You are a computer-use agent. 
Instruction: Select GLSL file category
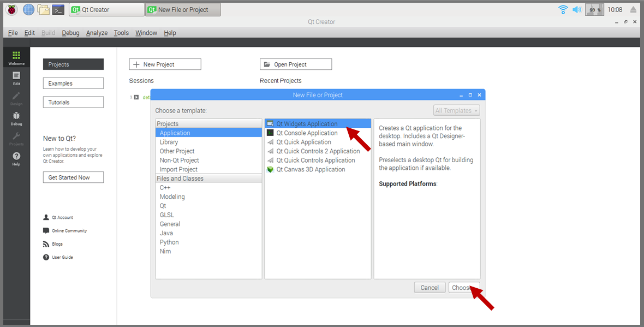click(208, 215)
